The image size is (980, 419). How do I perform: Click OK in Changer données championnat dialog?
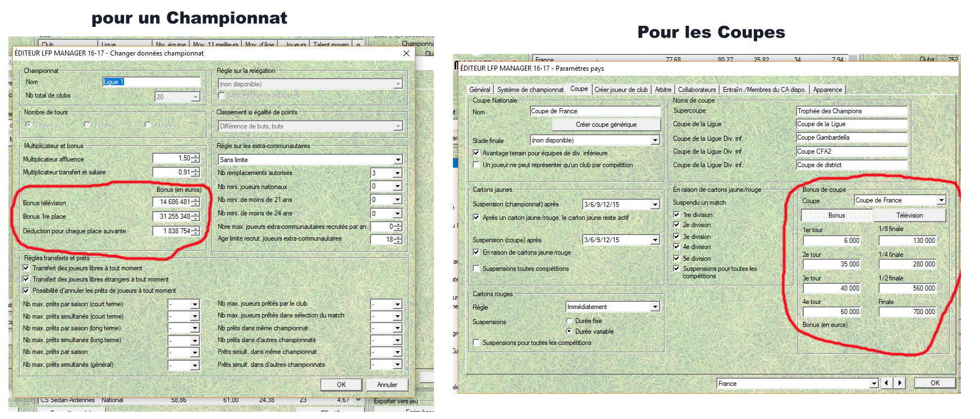[x=341, y=385]
